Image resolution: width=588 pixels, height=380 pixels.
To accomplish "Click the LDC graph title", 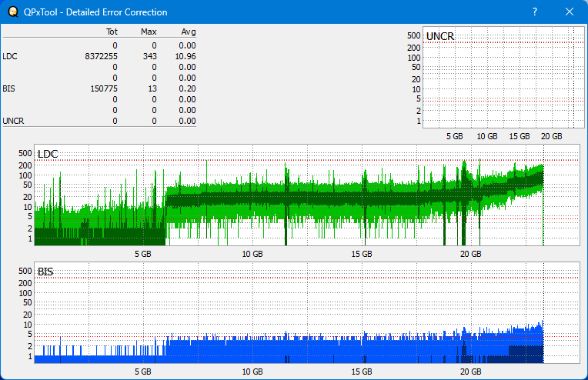I will 48,154.
